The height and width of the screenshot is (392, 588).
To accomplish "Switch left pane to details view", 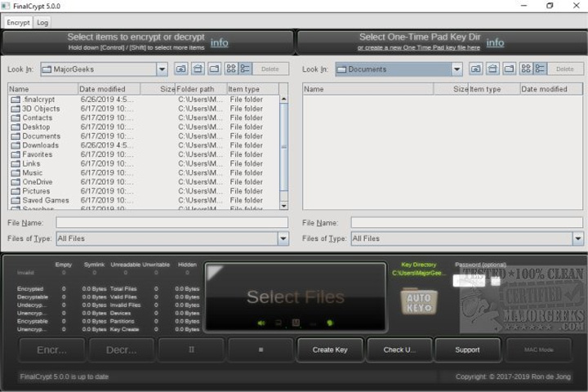I will [x=245, y=69].
